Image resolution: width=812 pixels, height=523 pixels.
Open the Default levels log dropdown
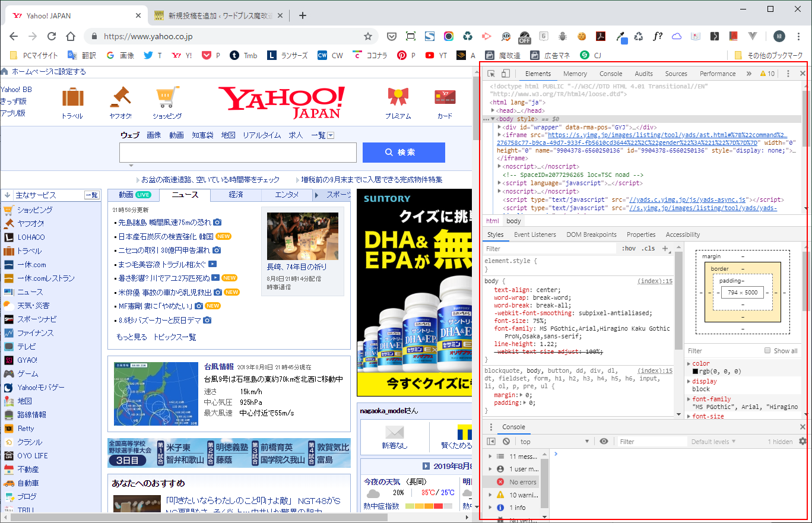pyautogui.click(x=713, y=442)
